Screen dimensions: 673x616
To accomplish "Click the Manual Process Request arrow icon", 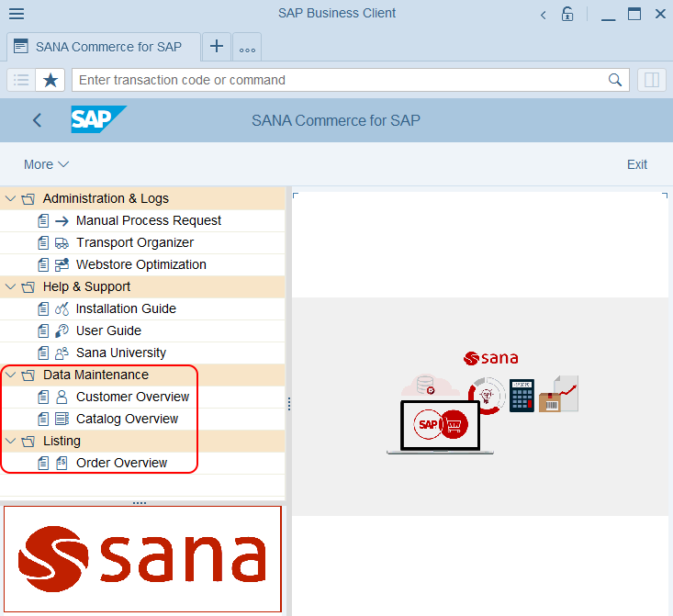I will click(x=62, y=221).
